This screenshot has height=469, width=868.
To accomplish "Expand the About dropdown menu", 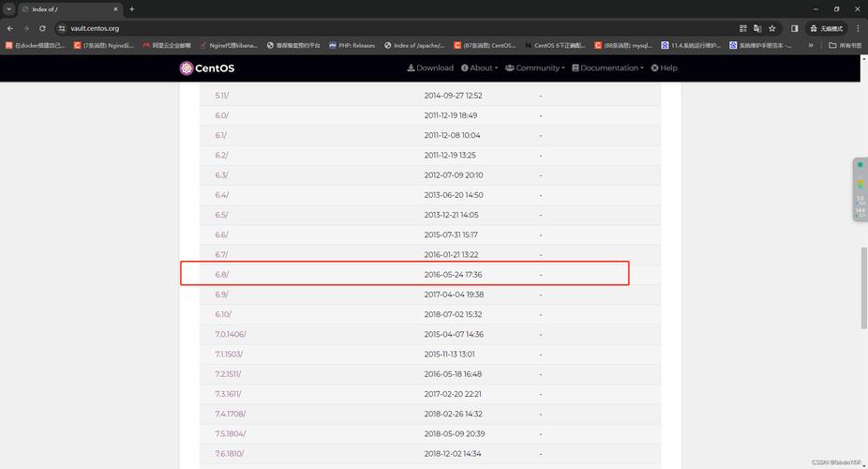I will [479, 68].
